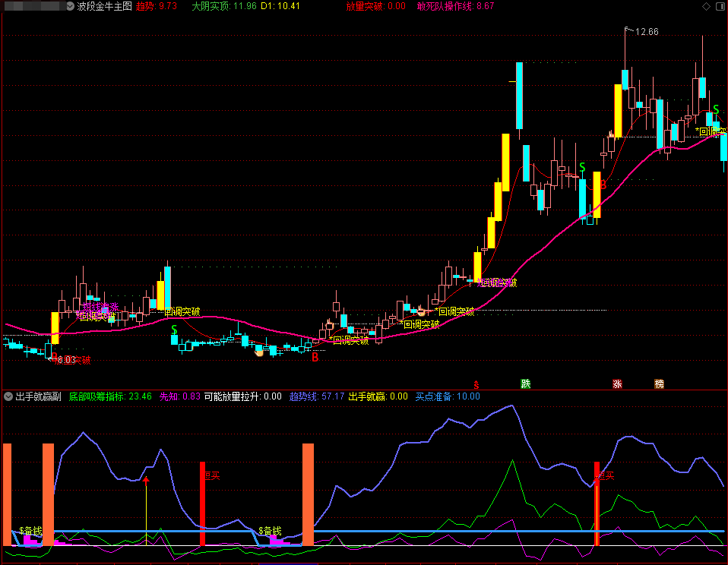Click the small red s marker on the time axis

pos(476,384)
